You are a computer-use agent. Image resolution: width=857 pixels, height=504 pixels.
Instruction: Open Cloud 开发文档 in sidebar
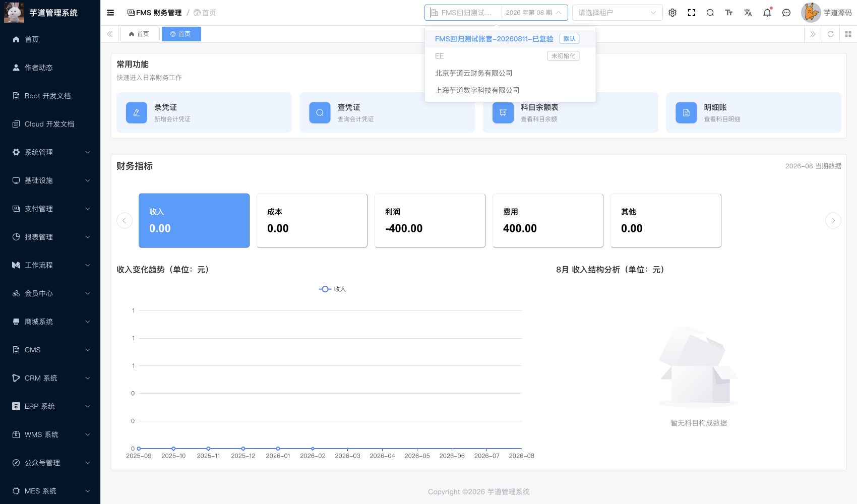pyautogui.click(x=50, y=124)
